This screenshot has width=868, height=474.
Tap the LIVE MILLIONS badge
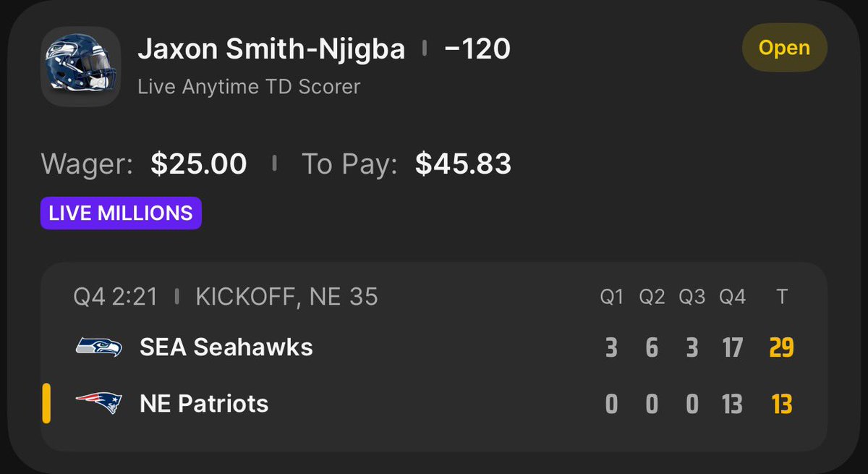[x=121, y=213]
